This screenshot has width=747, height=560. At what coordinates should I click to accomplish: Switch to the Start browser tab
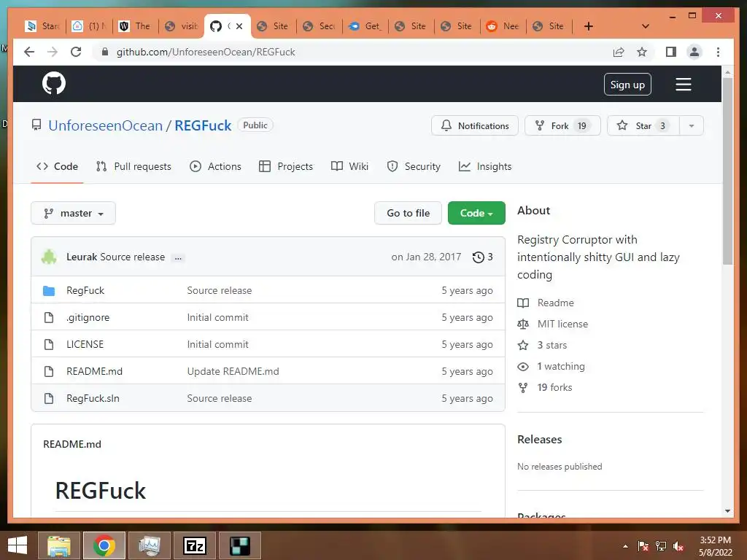tap(43, 26)
